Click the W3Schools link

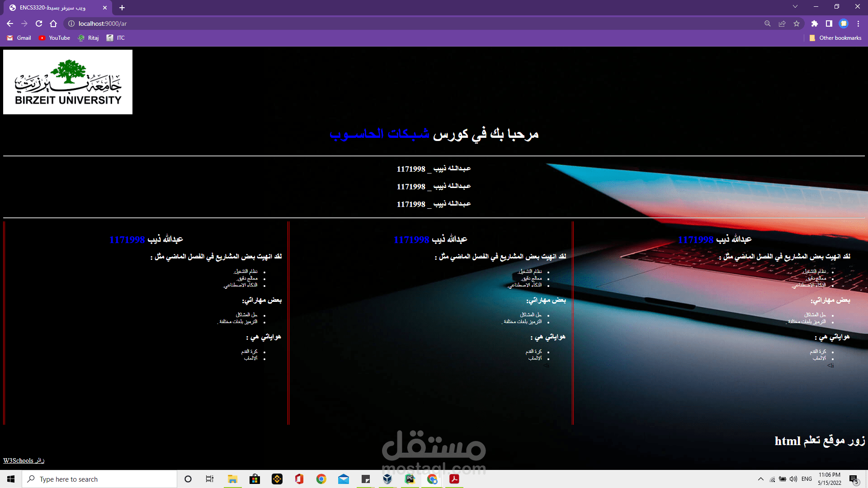pos(18,460)
